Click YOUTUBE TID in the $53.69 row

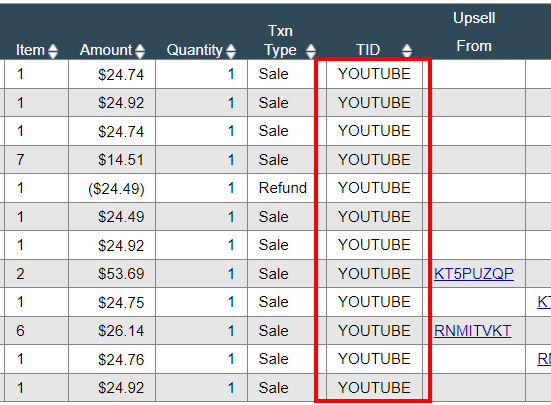(x=374, y=274)
